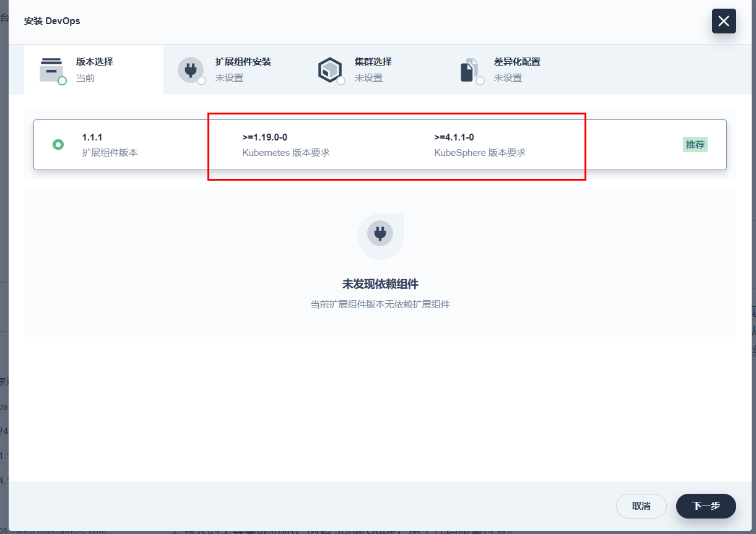The image size is (756, 534).
Task: Switch to the 扩展组件安装 step label
Action: pyautogui.click(x=243, y=62)
